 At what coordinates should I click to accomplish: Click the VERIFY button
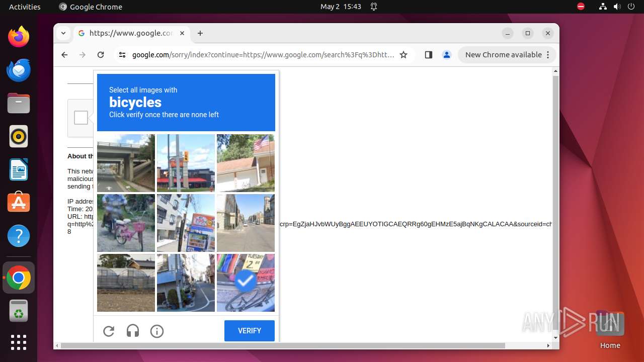click(x=250, y=331)
